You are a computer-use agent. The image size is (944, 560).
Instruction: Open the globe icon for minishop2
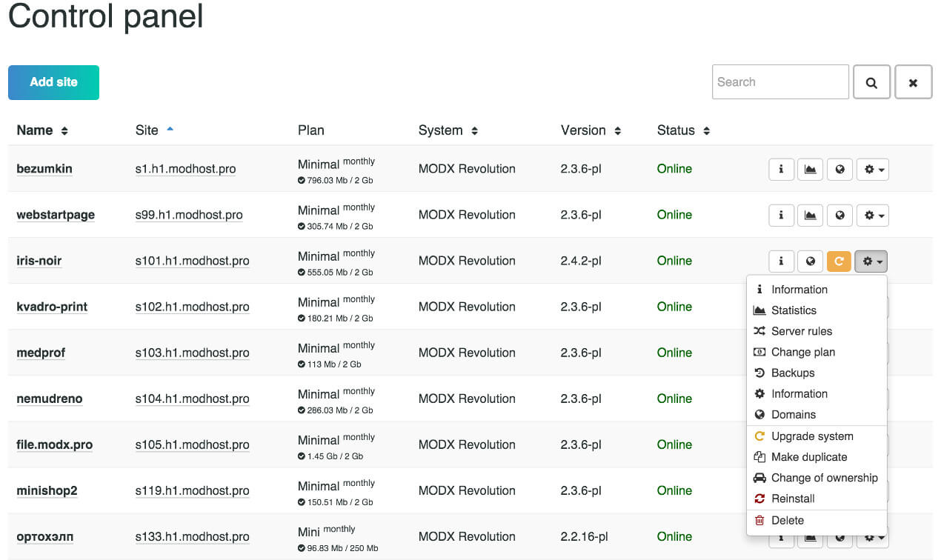840,490
